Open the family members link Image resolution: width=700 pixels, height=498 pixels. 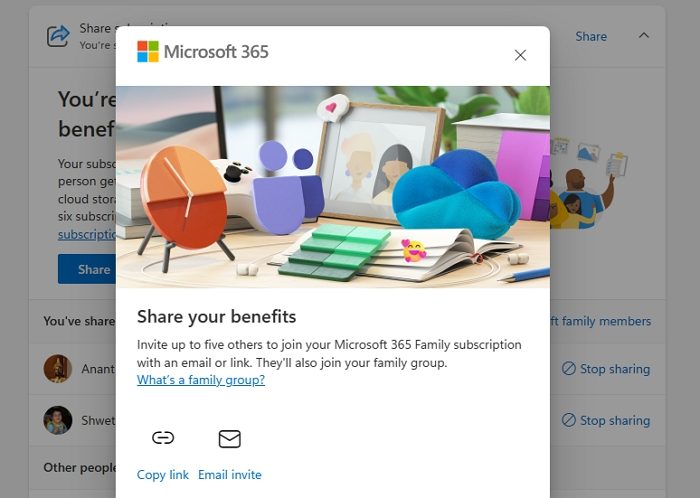(x=600, y=321)
